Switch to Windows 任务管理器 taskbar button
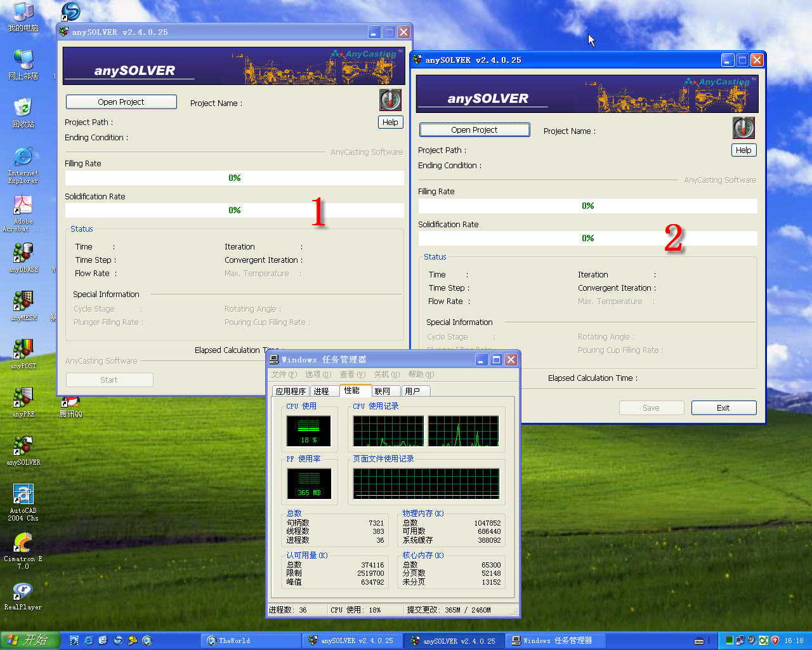This screenshot has height=650, width=812. [x=556, y=640]
